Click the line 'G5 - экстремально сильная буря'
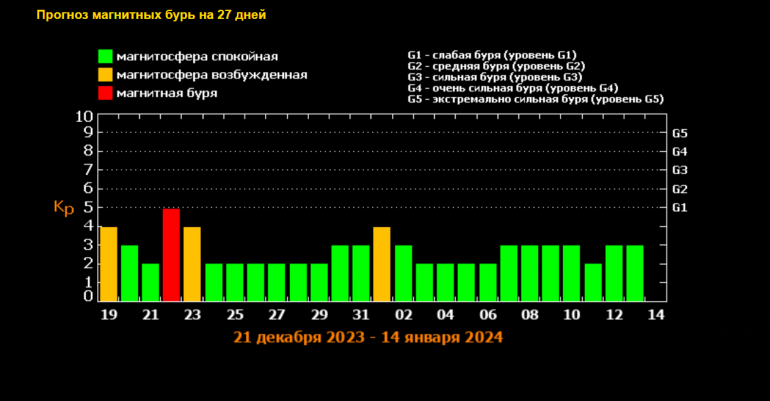Image resolution: width=770 pixels, height=401 pixels. tap(535, 99)
